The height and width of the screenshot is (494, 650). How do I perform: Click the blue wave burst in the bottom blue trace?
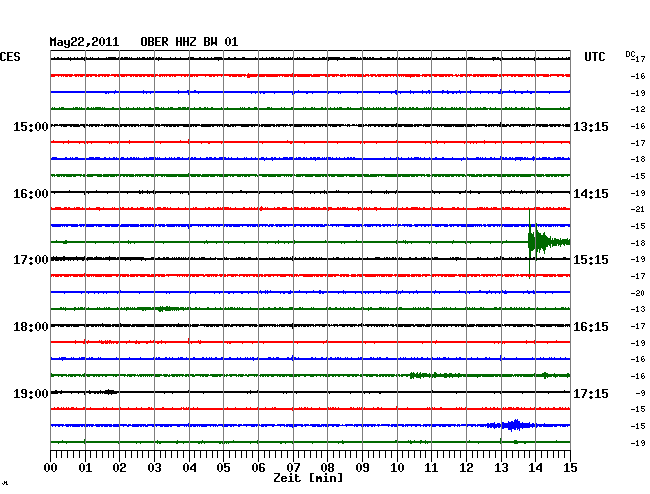[514, 425]
